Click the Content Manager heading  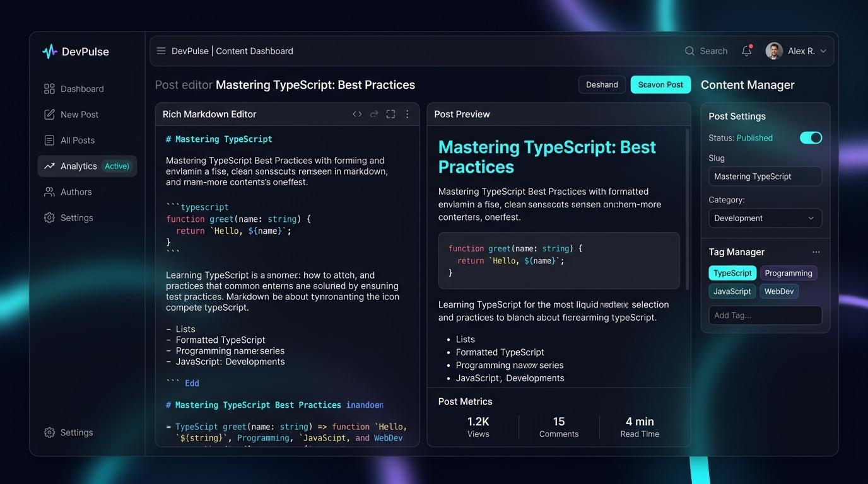pos(748,85)
